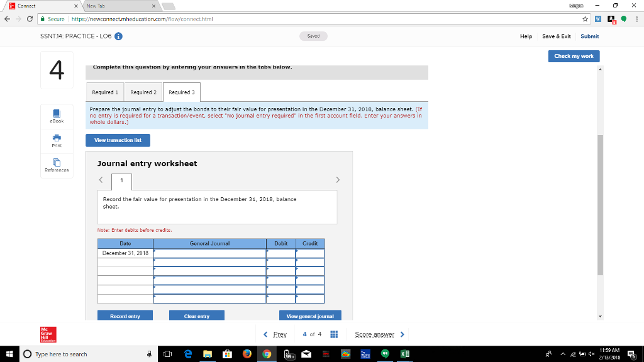The height and width of the screenshot is (362, 644).
Task: Open General Journal account dropdown in first row
Action: click(x=209, y=253)
